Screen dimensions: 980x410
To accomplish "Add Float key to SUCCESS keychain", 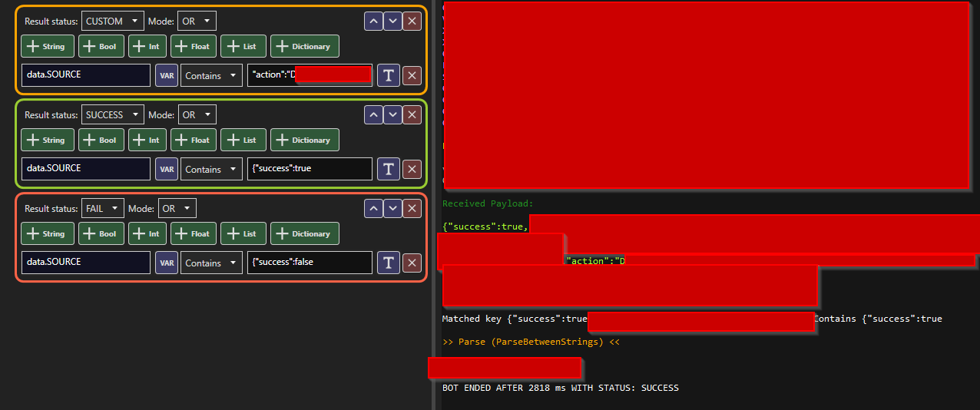I will (x=194, y=140).
